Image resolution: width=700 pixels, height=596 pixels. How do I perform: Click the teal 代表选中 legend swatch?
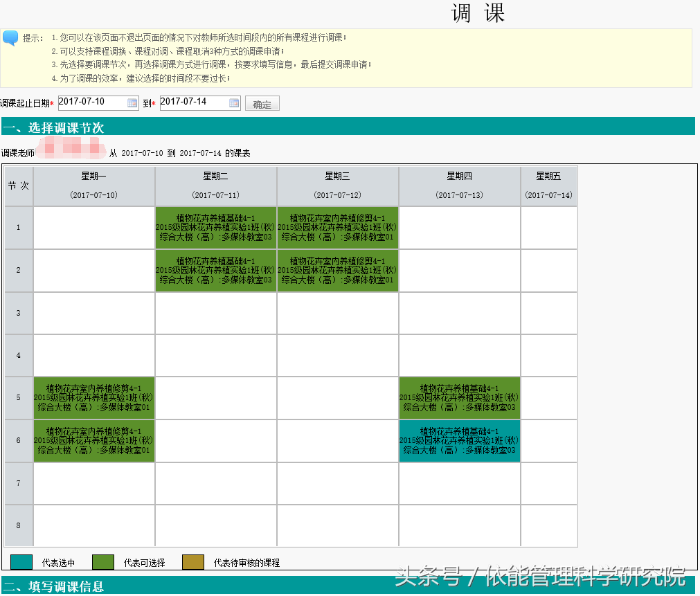point(22,562)
